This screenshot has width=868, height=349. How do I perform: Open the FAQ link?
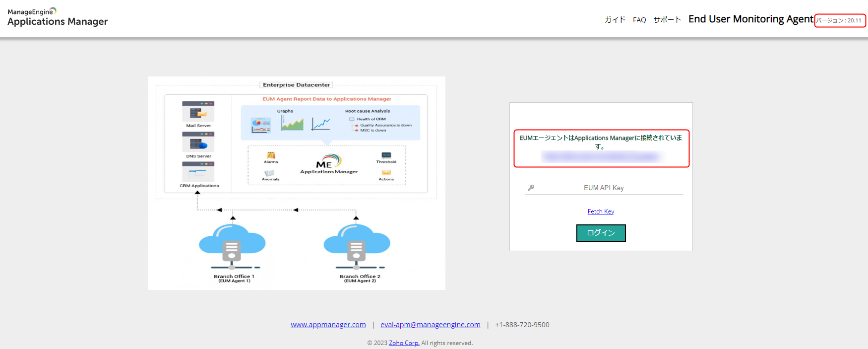639,20
